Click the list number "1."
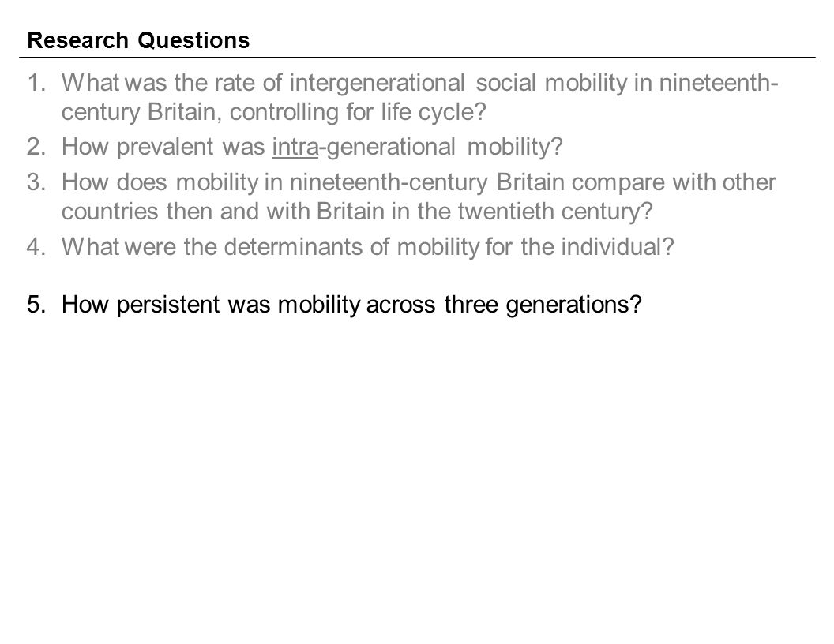 coord(36,83)
